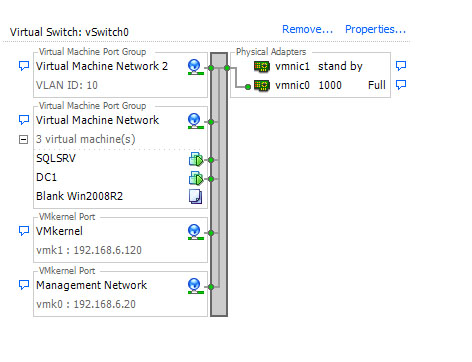Viewport: 472px width, 362px height.
Task: Click the powered-on VM icon for SQLSRV
Action: pyautogui.click(x=196, y=159)
